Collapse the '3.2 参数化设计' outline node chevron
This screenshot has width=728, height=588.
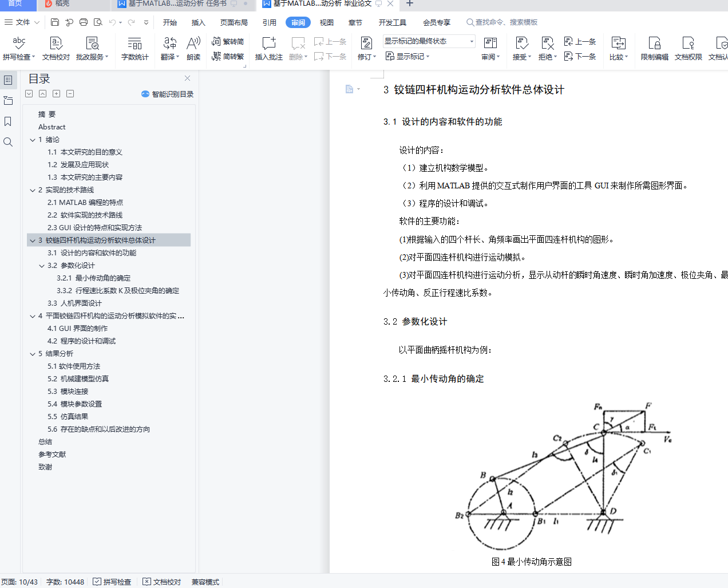(42, 266)
